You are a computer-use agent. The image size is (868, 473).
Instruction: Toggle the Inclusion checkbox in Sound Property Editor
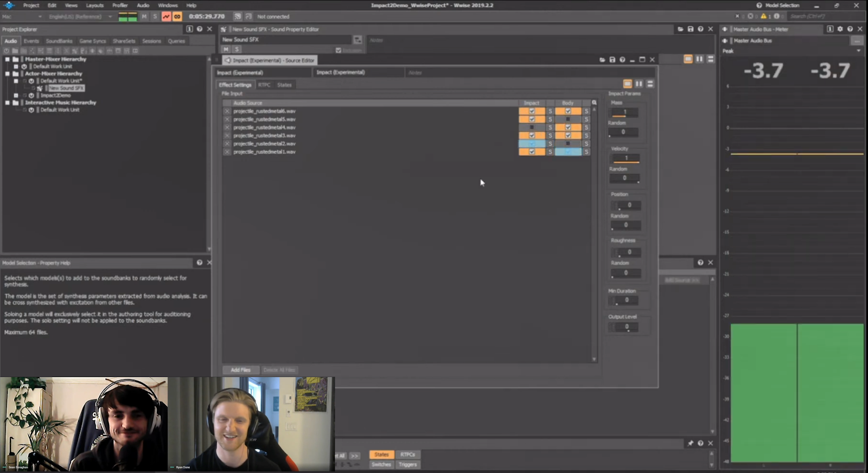coord(339,50)
